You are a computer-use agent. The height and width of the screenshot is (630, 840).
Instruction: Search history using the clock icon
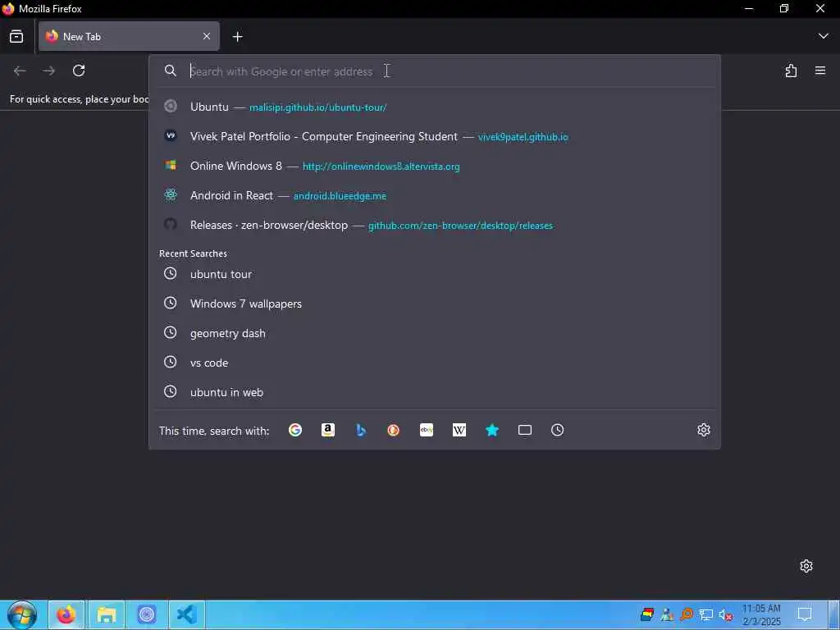coord(558,430)
